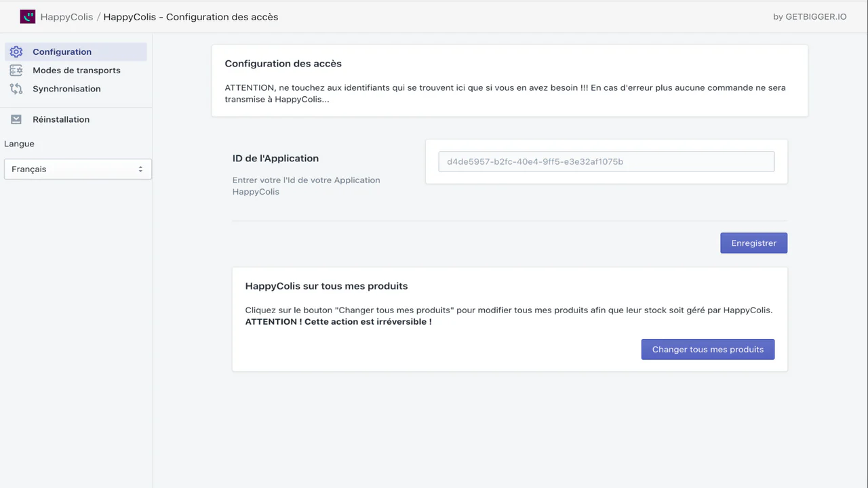
Task: Click the Configuration des accès heading
Action: [x=283, y=64]
